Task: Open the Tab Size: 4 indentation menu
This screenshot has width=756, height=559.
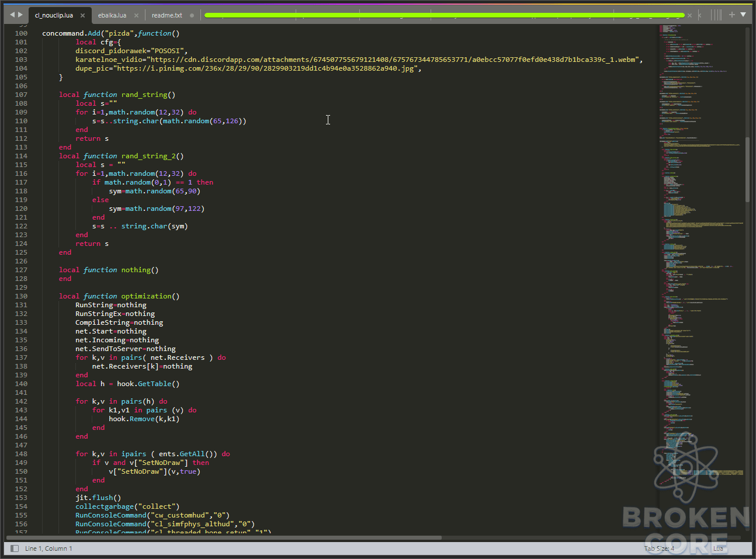Action: [659, 548]
